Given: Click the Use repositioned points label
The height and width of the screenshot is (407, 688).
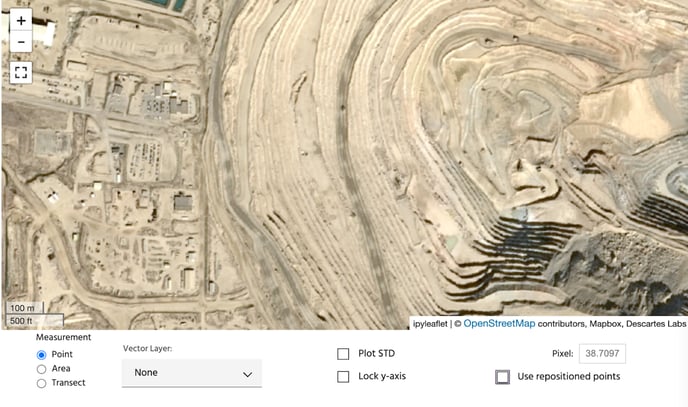Looking at the screenshot, I should 569,376.
